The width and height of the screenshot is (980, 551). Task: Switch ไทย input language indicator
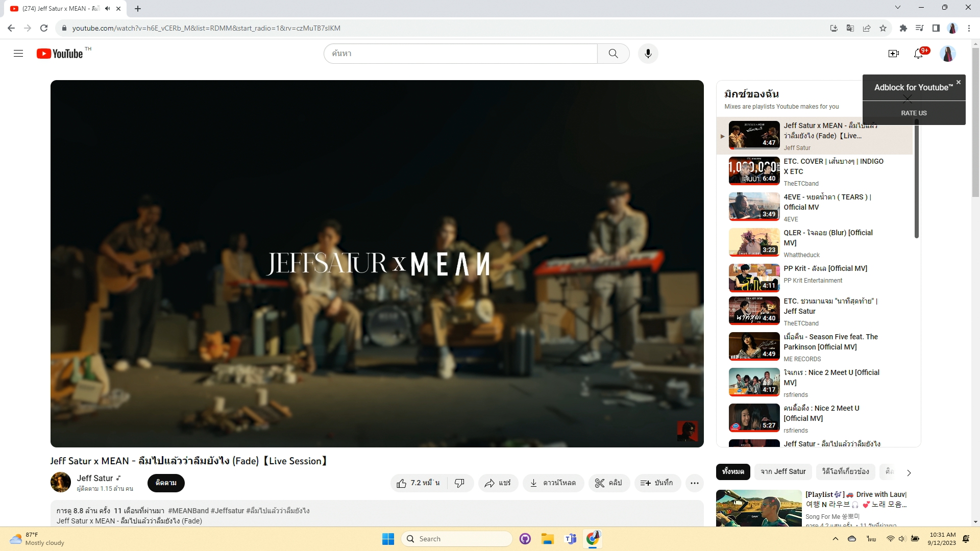click(871, 539)
